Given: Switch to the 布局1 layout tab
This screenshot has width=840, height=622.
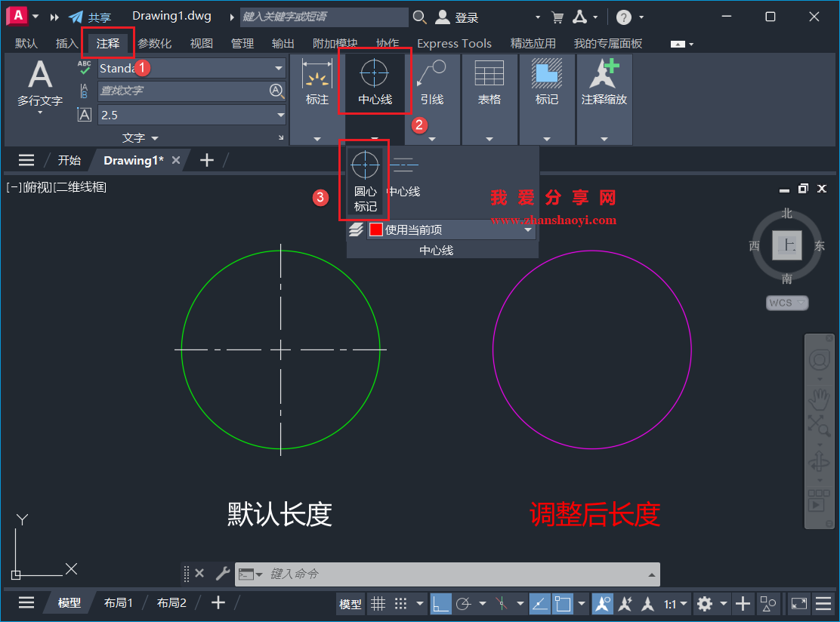Looking at the screenshot, I should (119, 602).
